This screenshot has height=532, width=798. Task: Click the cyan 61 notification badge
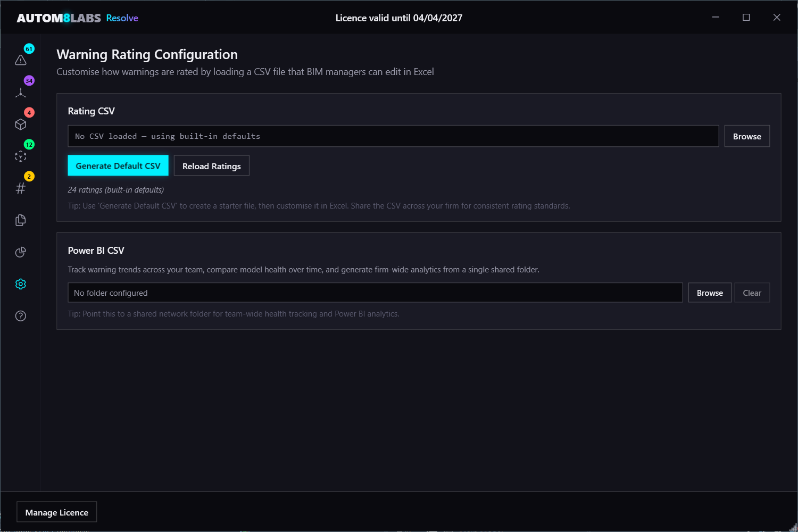[29, 48]
